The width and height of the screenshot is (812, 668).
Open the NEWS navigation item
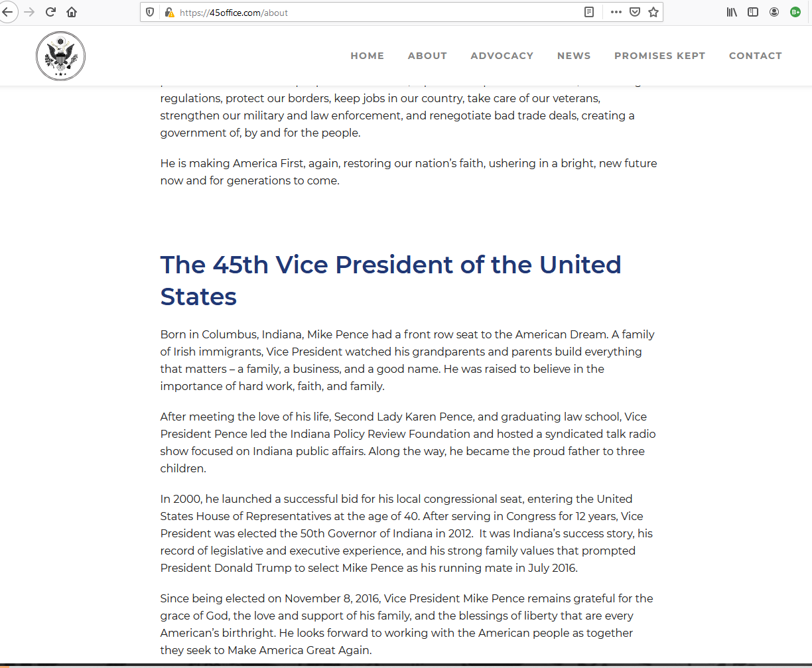pyautogui.click(x=574, y=56)
